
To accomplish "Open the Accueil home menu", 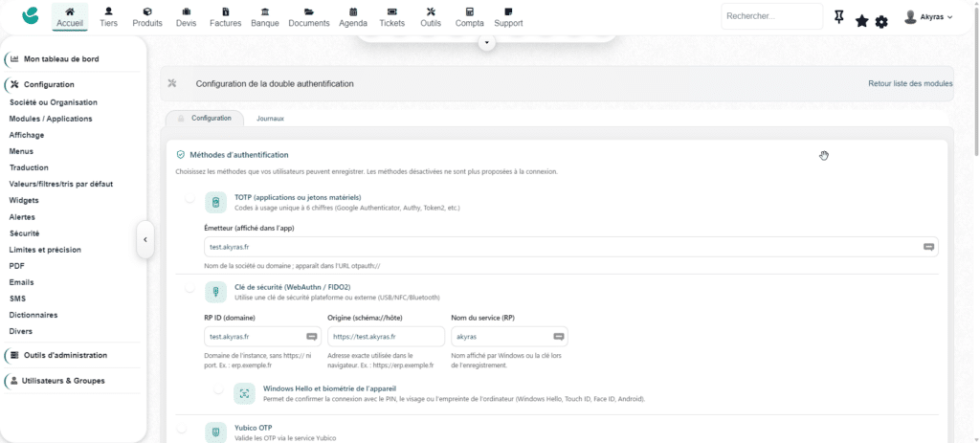I will coord(69,17).
